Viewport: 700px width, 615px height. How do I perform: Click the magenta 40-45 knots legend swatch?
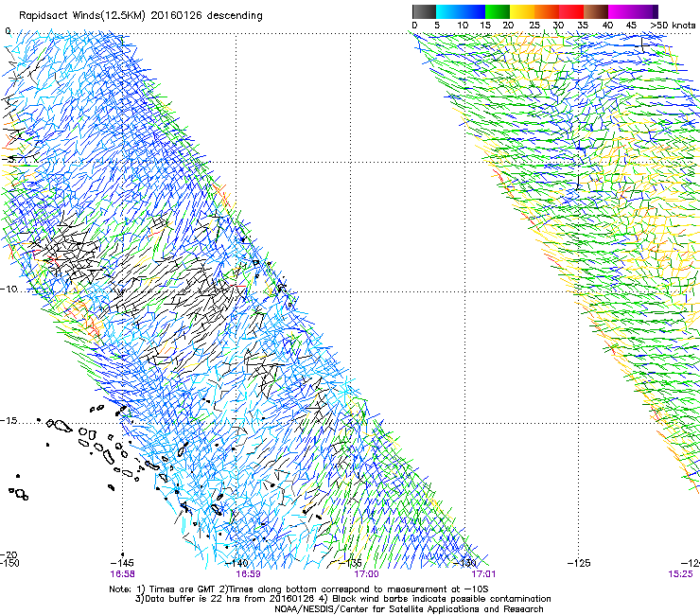[621, 11]
